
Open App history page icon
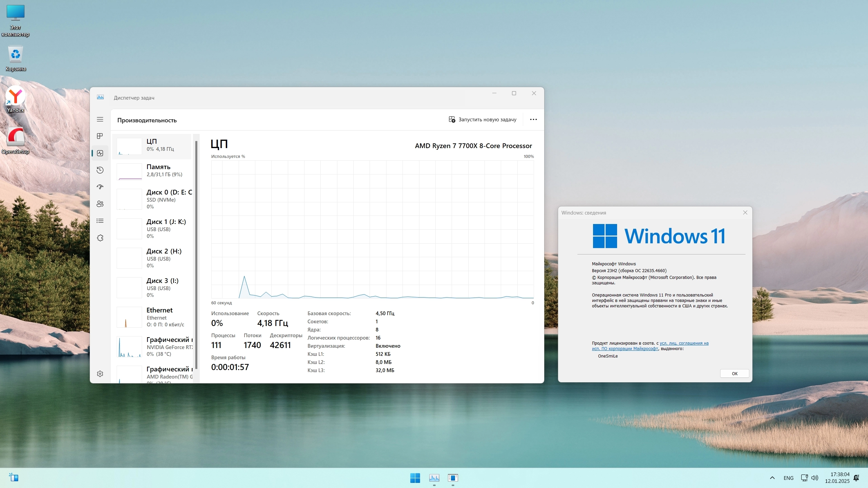tap(100, 170)
